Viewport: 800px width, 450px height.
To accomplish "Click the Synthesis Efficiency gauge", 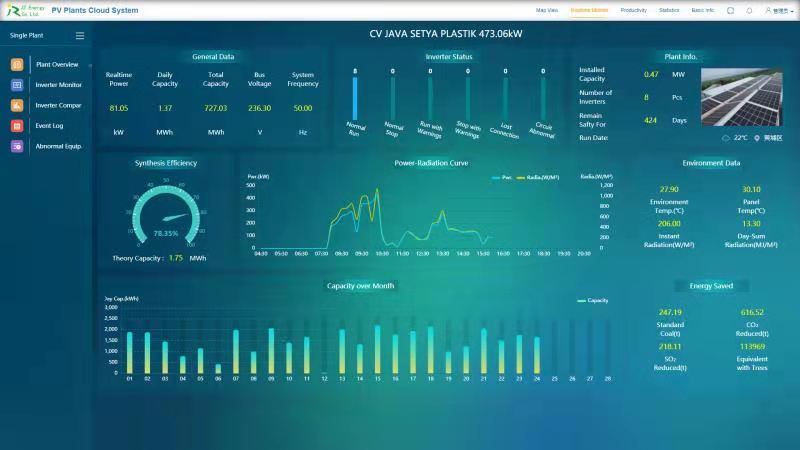I will click(165, 213).
